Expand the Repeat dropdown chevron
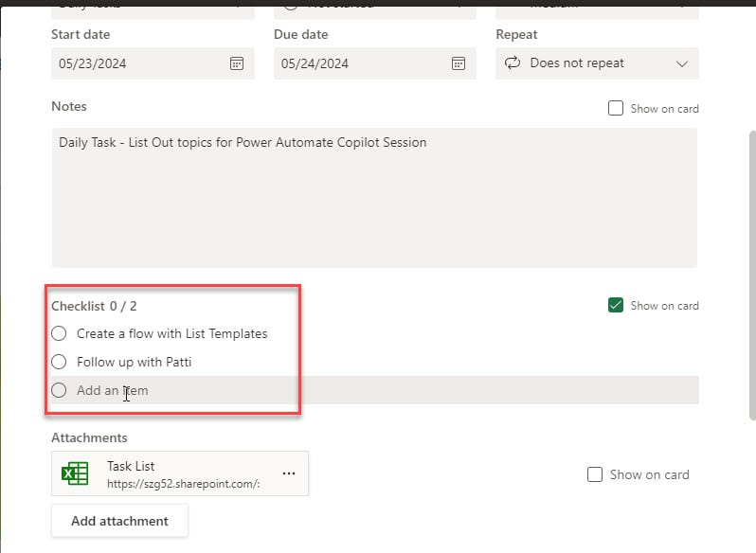 682,63
